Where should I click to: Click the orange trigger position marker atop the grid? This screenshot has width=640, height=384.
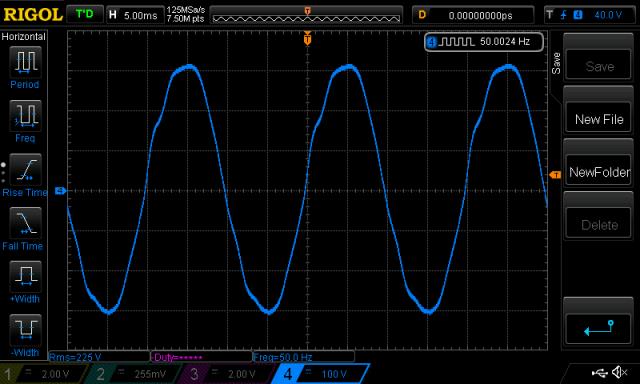(x=307, y=38)
